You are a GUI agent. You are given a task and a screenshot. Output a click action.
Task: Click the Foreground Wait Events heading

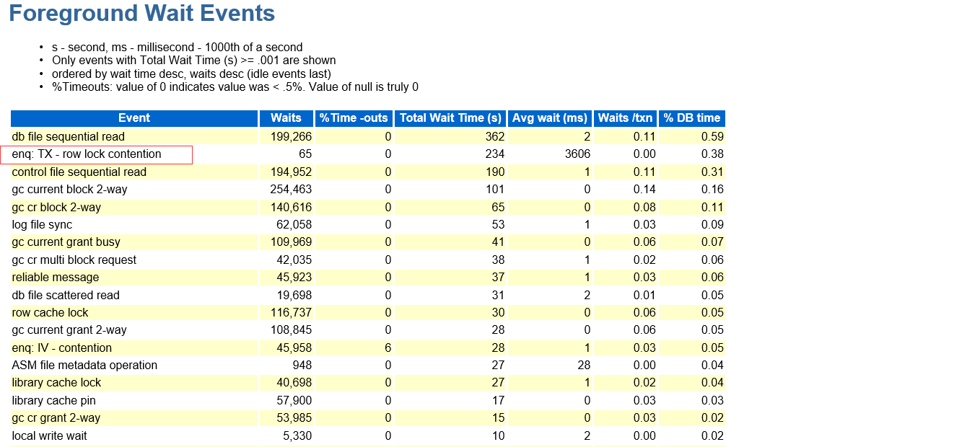click(x=141, y=14)
